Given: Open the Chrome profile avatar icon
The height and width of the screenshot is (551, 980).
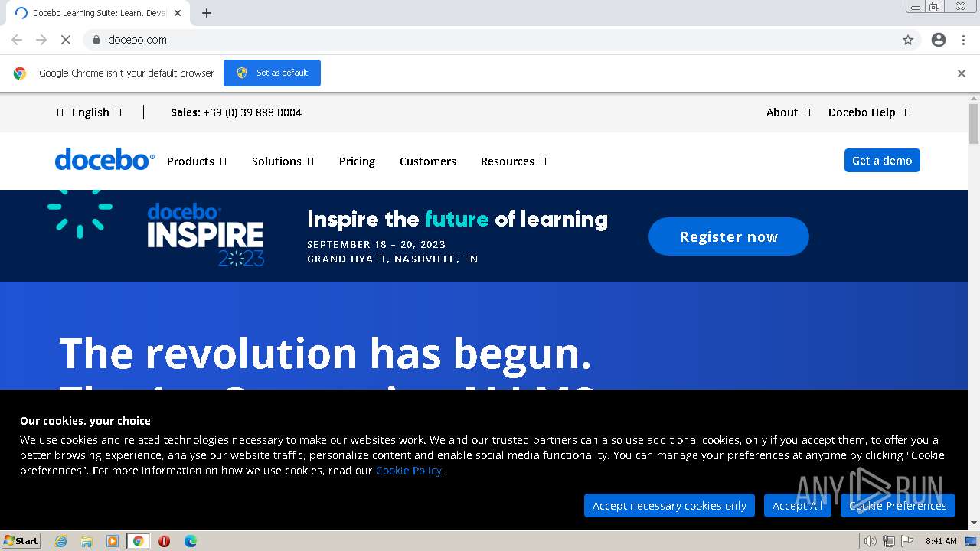Looking at the screenshot, I should click(x=939, y=40).
